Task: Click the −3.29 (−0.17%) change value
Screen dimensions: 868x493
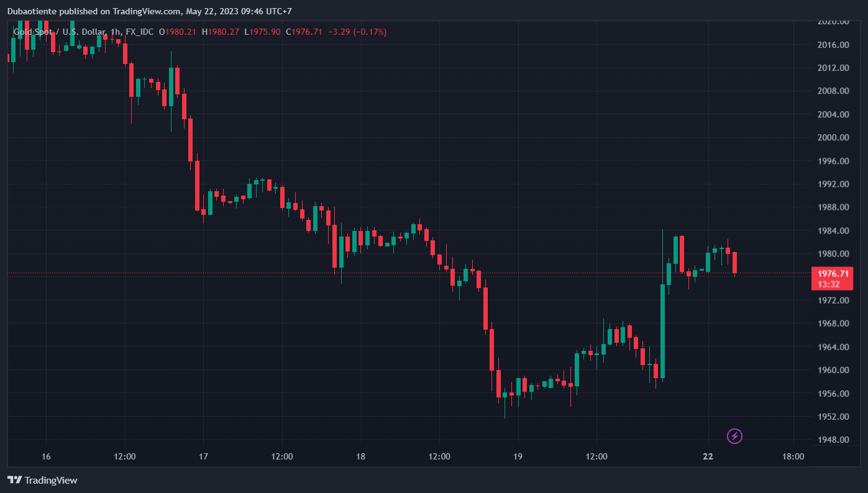Action: point(357,32)
